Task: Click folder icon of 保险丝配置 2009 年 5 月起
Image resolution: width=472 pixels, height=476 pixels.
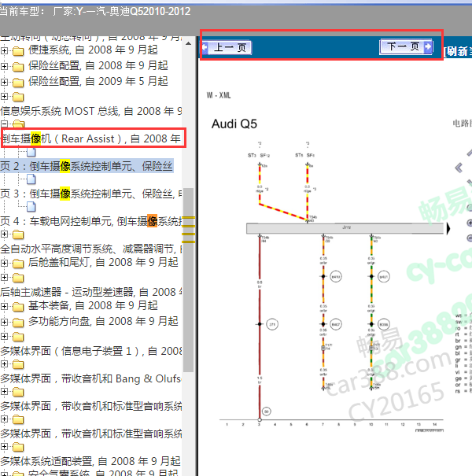Action: 18,82
